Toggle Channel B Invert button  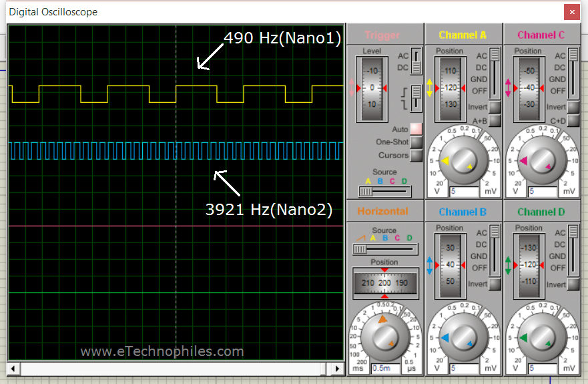(x=495, y=284)
